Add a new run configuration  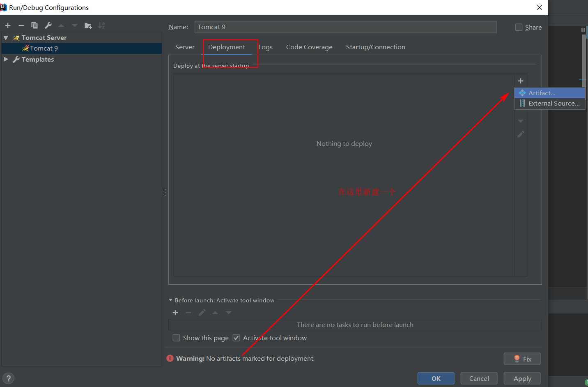pyautogui.click(x=8, y=25)
